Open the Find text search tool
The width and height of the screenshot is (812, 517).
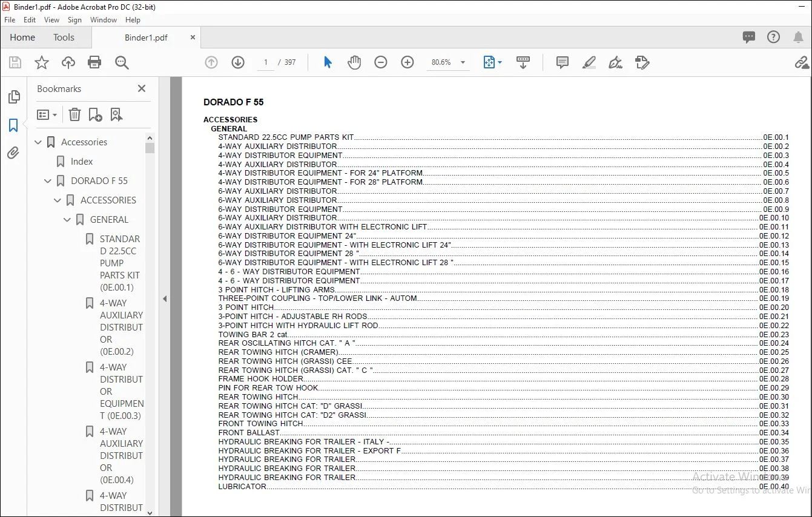click(122, 62)
